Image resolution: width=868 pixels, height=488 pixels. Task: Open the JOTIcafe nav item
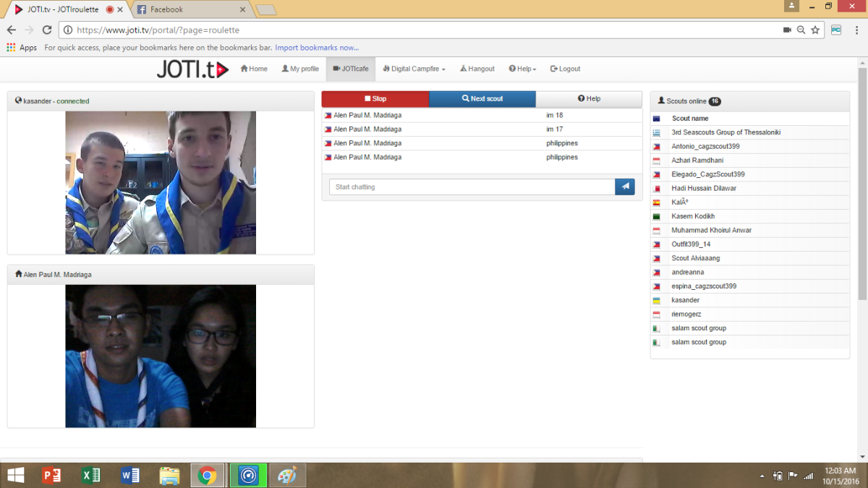pos(350,69)
